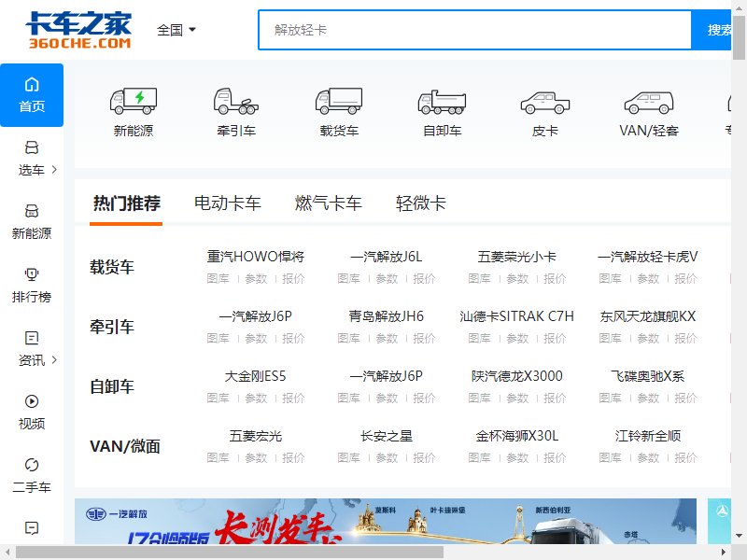The height and width of the screenshot is (560, 747).
Task: Open 一汽解放轻卡虎V model link
Action: click(647, 257)
